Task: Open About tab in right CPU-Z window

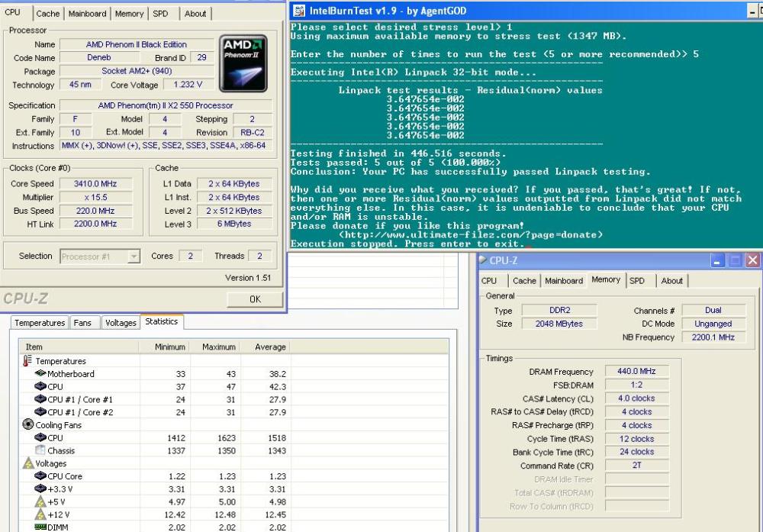Action: (x=671, y=281)
